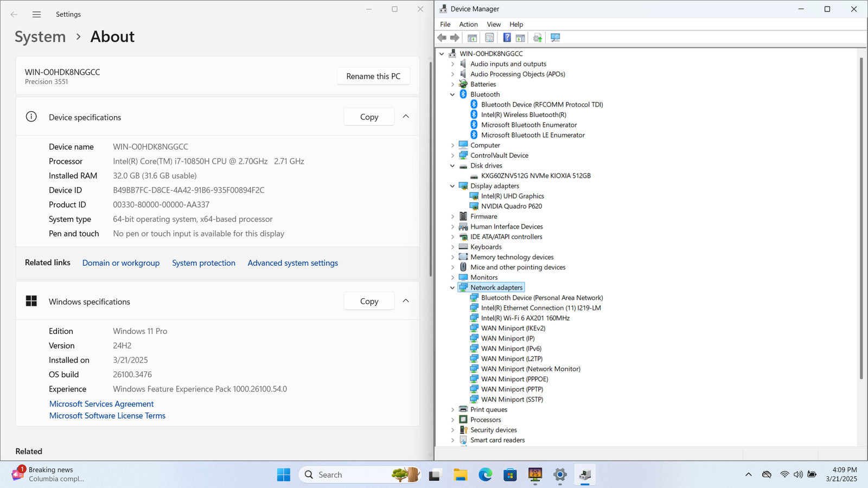This screenshot has width=868, height=488.
Task: Select WAN Miniport (SSTP) adapter
Action: (x=512, y=399)
